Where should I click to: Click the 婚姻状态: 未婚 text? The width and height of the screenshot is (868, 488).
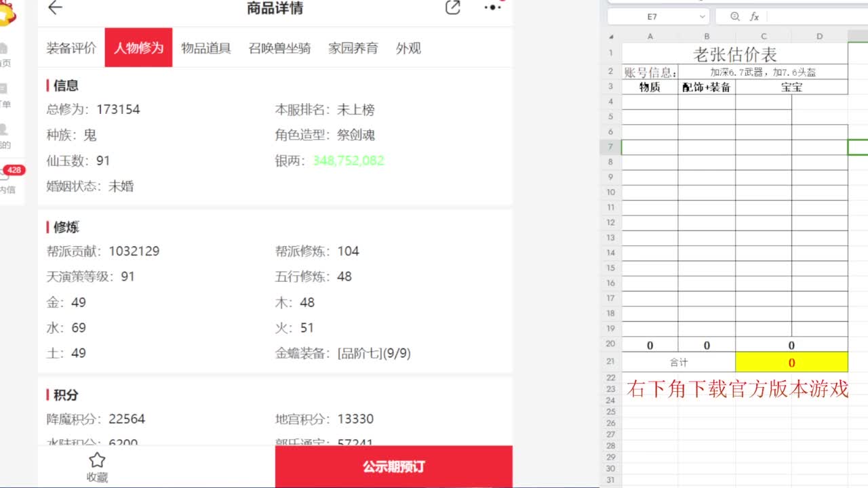[x=90, y=186]
